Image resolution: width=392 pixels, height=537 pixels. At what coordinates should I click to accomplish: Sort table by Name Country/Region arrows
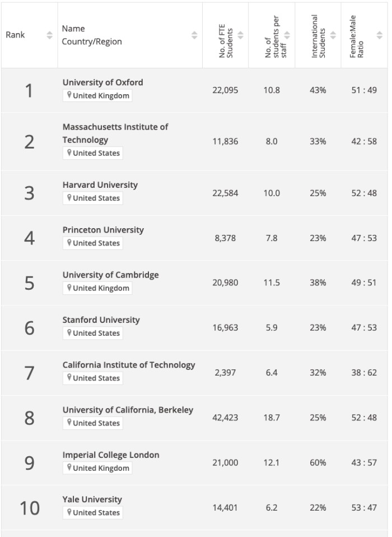pyautogui.click(x=194, y=35)
